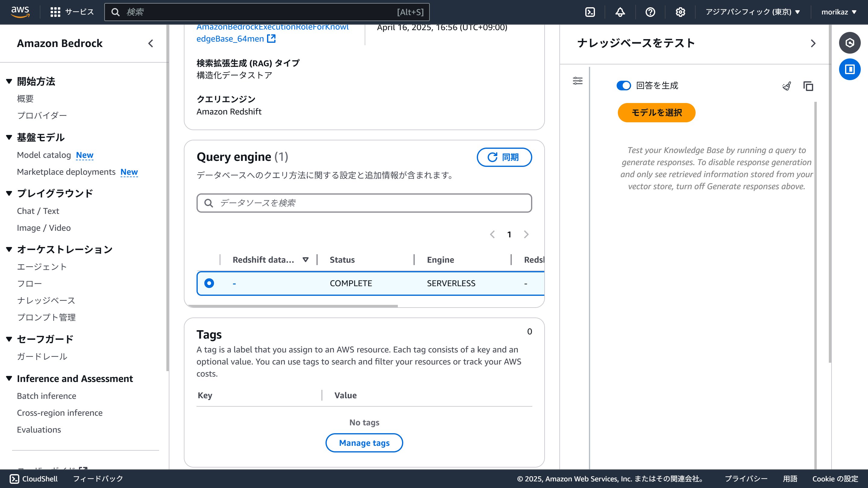
Task: Click the copy icon in test panel
Action: (x=808, y=86)
